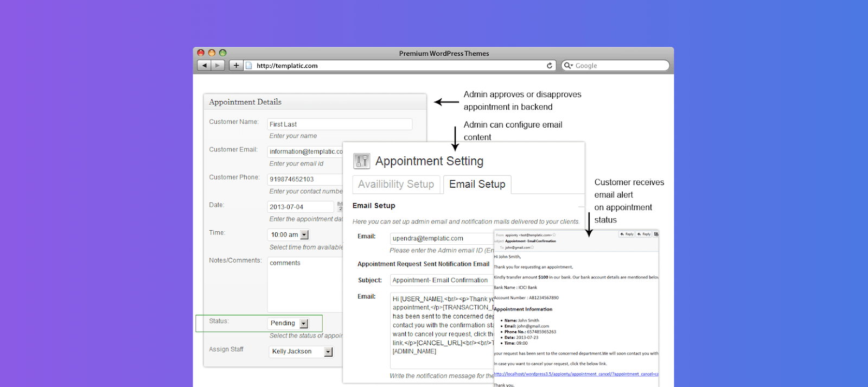
Task: Open the Time dropdown showing 10:00 am
Action: click(289, 234)
